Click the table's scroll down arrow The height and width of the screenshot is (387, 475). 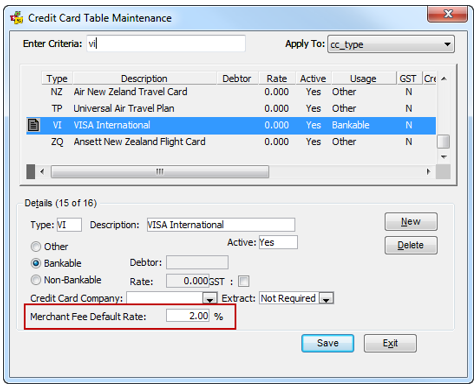coord(444,156)
